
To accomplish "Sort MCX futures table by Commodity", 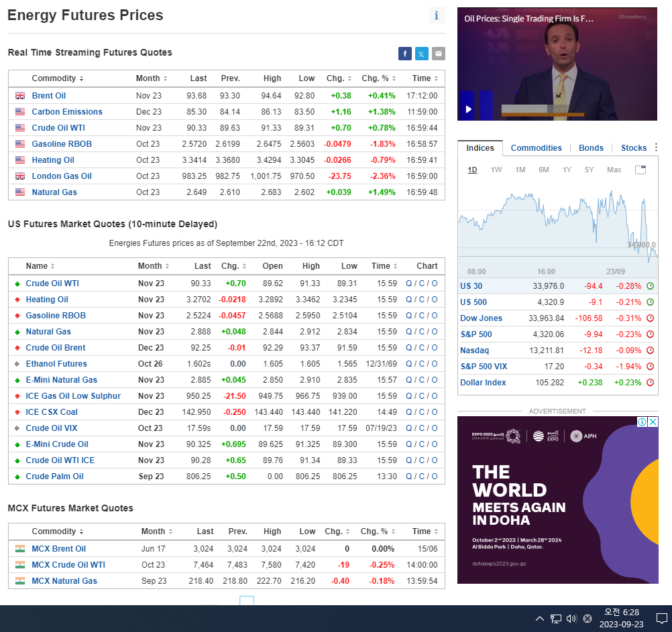I will point(58,531).
